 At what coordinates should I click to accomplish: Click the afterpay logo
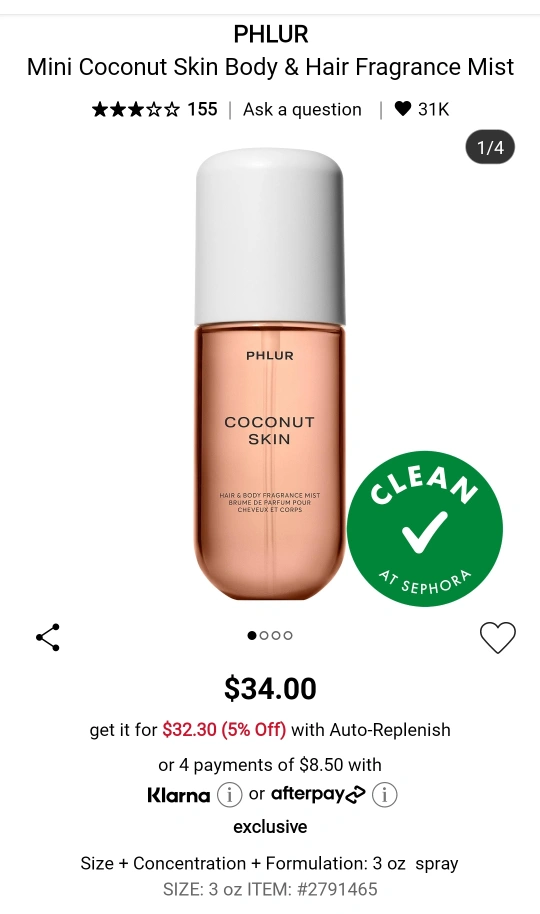[x=318, y=794]
